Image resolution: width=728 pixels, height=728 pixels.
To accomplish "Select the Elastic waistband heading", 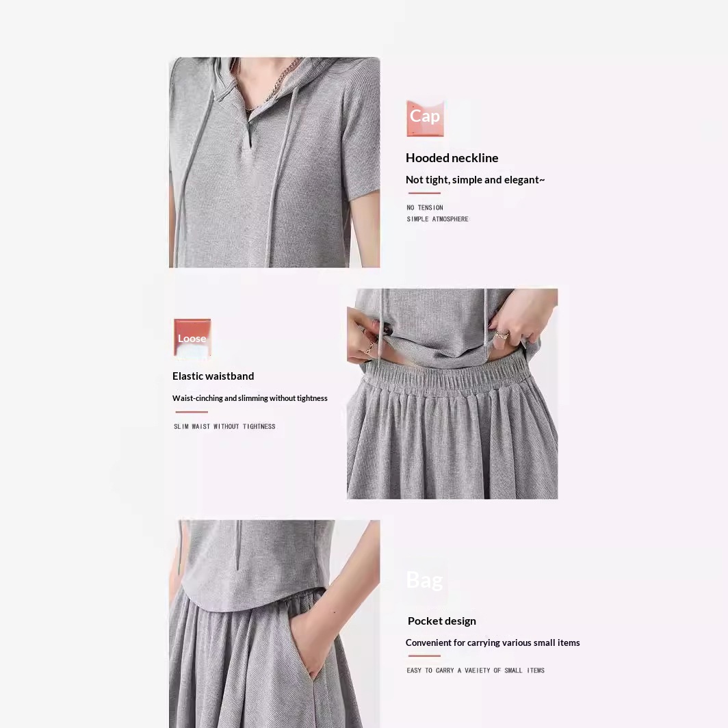I will [213, 376].
